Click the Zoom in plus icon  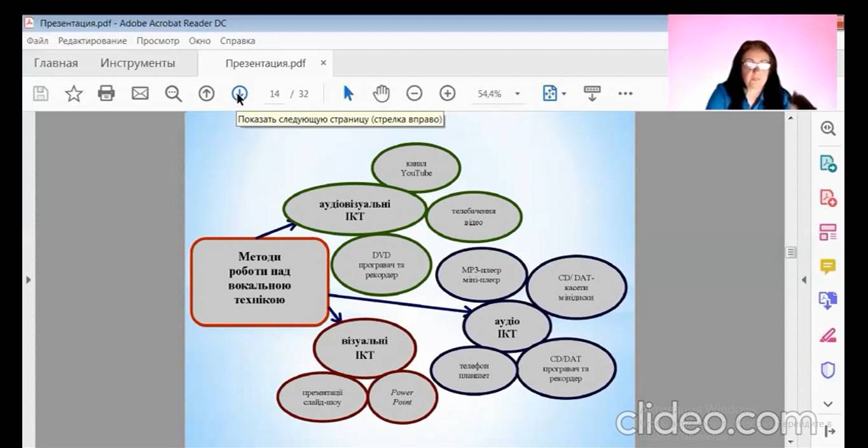tap(448, 94)
